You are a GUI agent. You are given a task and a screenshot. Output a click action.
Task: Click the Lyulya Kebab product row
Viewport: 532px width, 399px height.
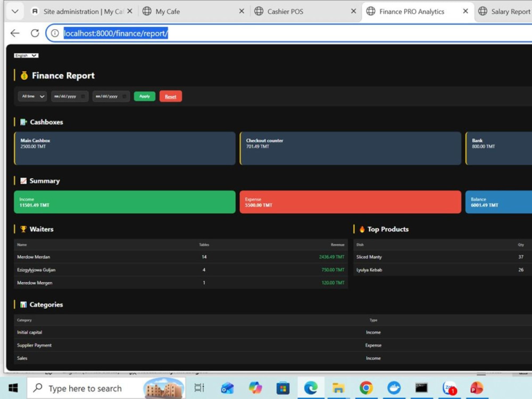[x=443, y=270]
